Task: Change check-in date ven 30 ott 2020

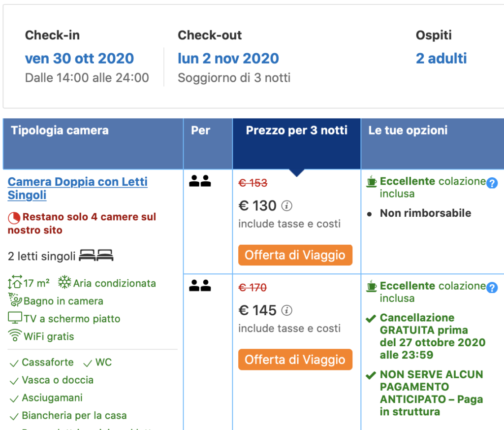Action: coord(79,59)
